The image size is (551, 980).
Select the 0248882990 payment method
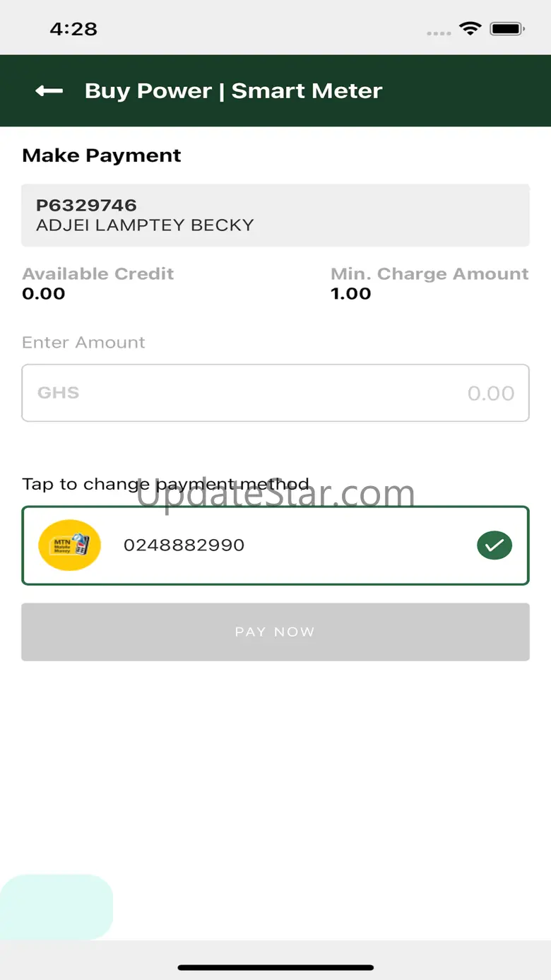(x=275, y=545)
